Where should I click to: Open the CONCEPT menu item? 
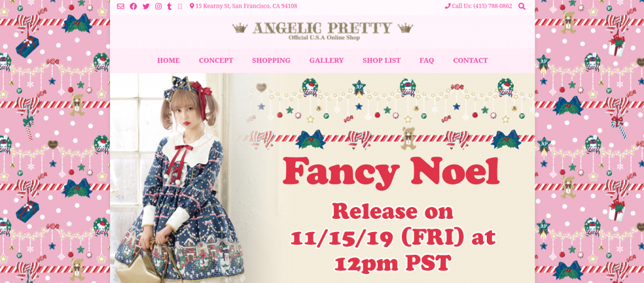[x=216, y=60]
